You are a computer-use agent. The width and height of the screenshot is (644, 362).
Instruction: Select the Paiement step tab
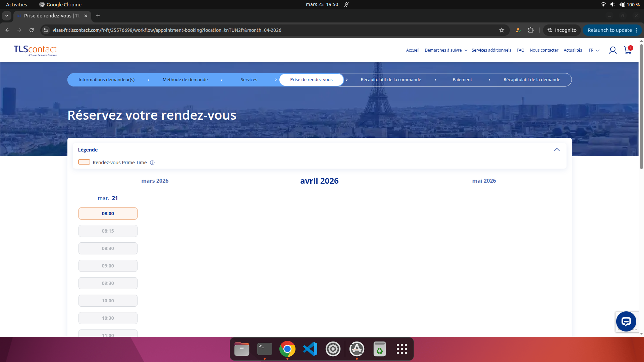pos(462,79)
